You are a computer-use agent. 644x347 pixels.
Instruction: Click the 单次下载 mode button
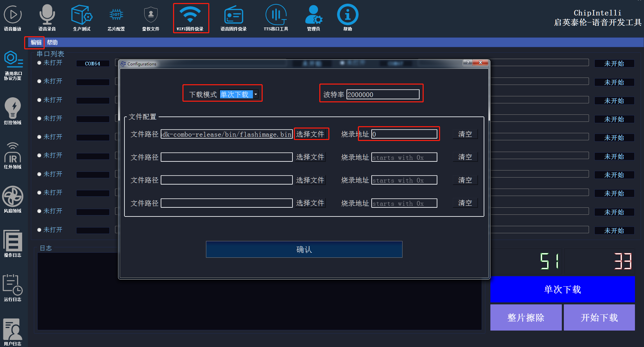point(562,289)
